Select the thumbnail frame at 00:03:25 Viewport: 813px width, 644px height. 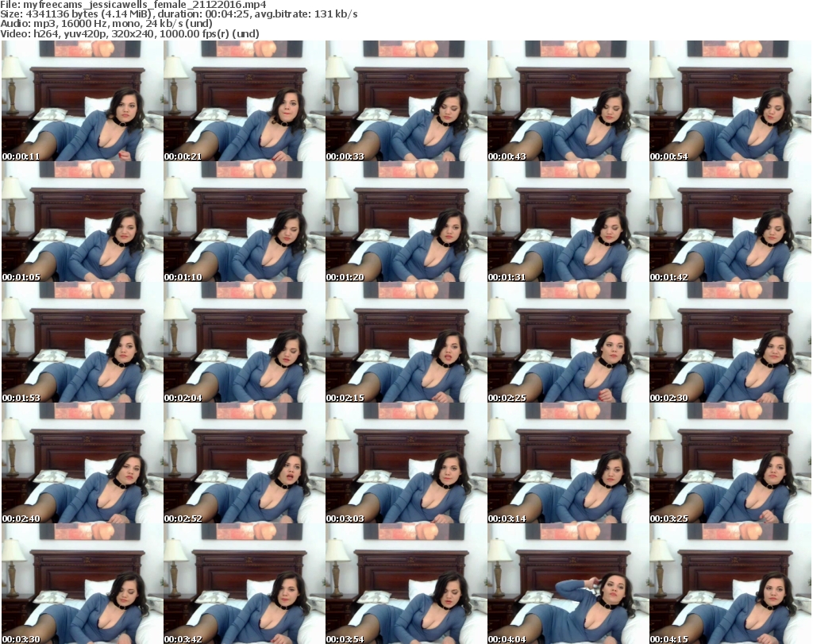click(x=730, y=464)
